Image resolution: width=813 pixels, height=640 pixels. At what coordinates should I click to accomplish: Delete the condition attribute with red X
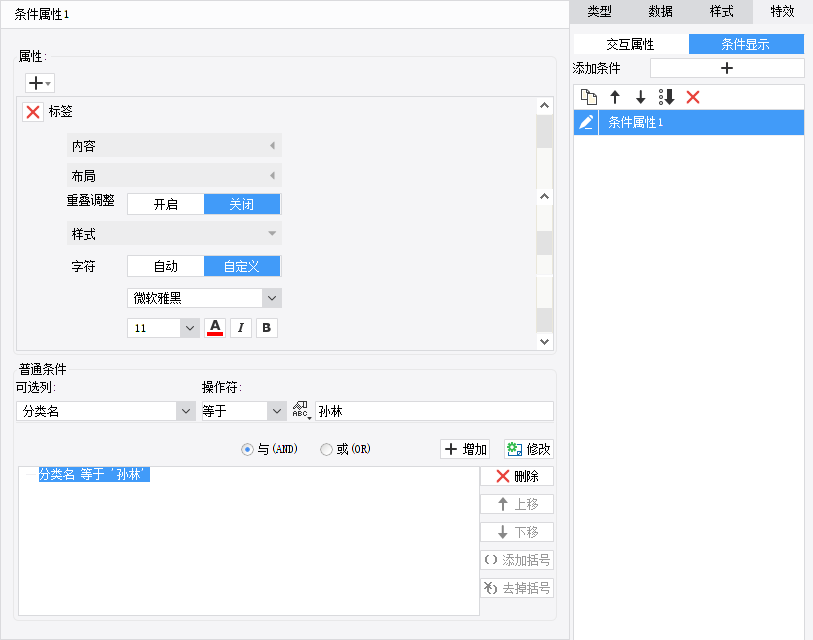click(x=693, y=97)
